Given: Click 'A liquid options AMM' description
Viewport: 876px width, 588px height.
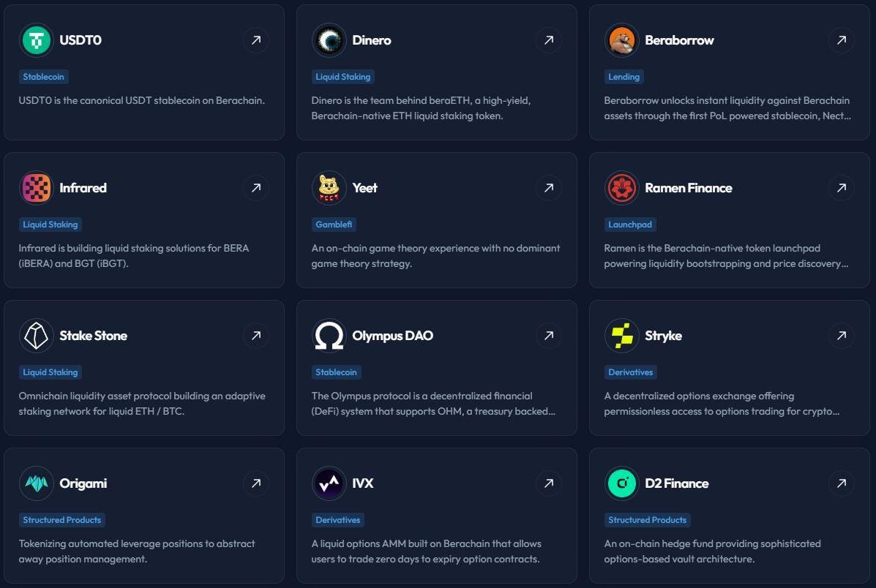Looking at the screenshot, I should pyautogui.click(x=426, y=551).
